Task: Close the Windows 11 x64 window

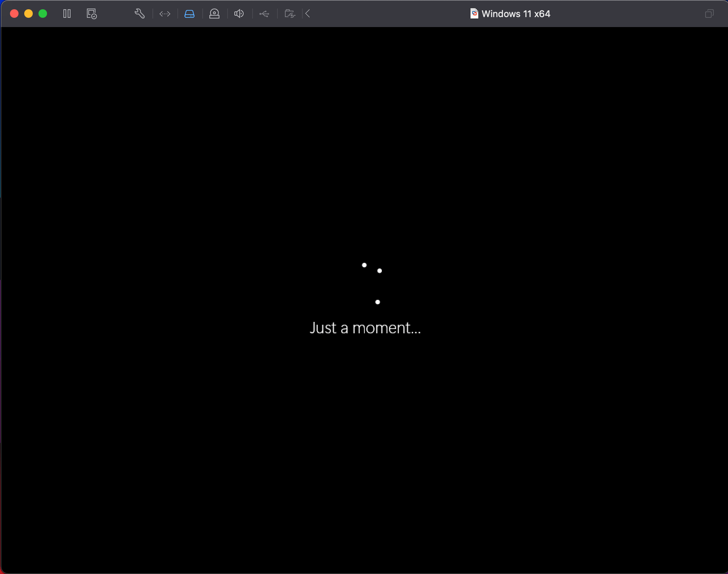Action: 14,14
